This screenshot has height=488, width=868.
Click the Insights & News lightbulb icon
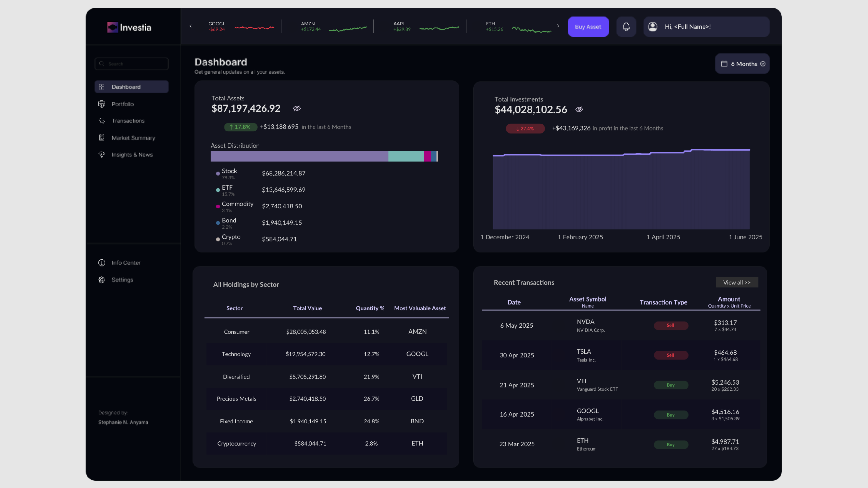[x=101, y=155]
